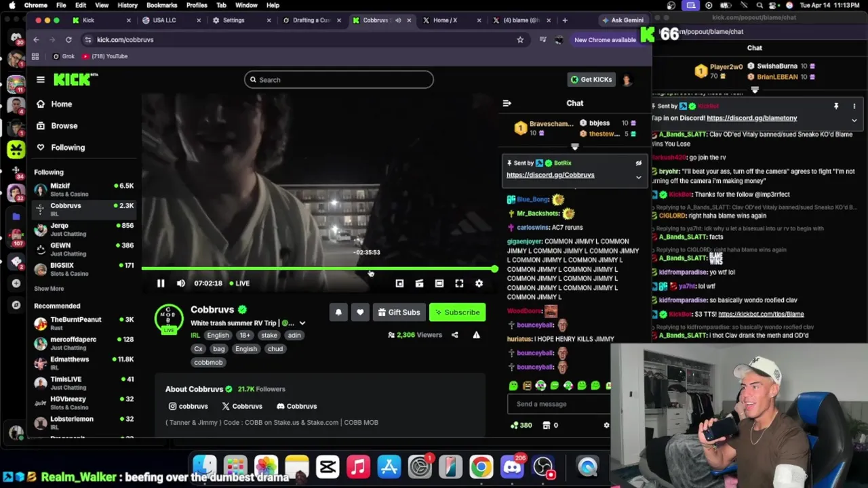The height and width of the screenshot is (488, 868).
Task: Open picture-in-picture mini player icon
Action: (x=399, y=283)
